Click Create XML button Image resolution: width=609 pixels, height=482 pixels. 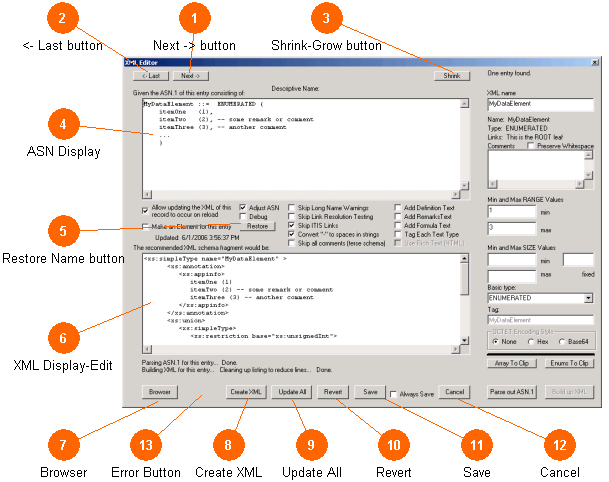pyautogui.click(x=246, y=392)
